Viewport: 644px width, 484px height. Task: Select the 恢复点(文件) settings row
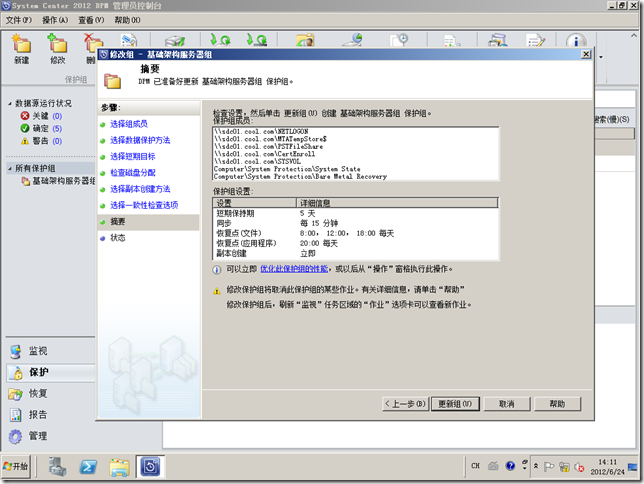pyautogui.click(x=356, y=233)
